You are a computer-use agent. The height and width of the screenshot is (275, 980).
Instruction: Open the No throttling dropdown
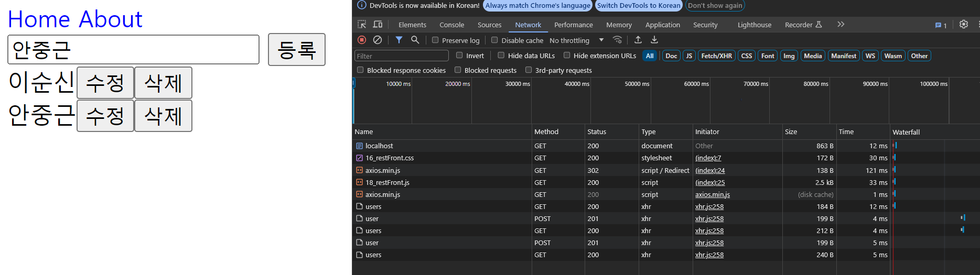(x=577, y=40)
